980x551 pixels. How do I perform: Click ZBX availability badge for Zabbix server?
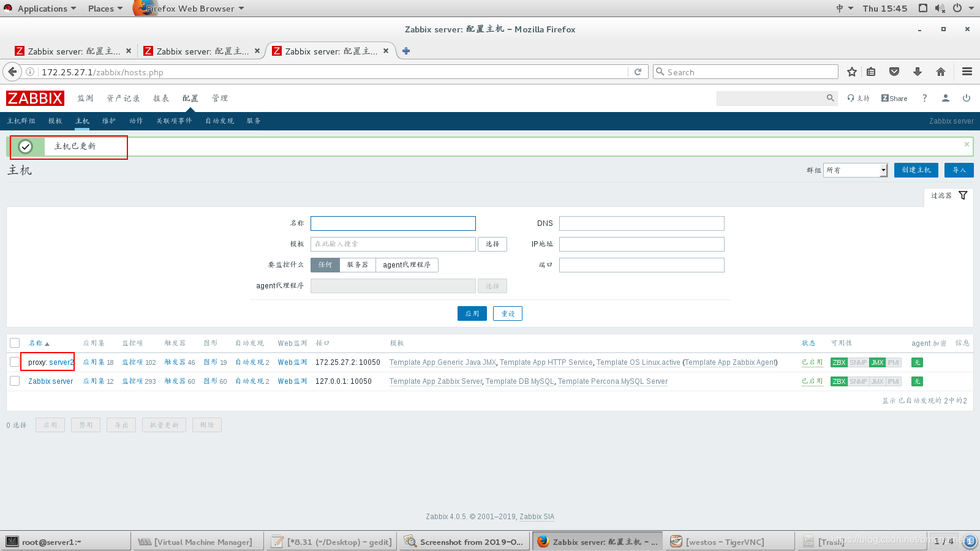[x=839, y=381]
